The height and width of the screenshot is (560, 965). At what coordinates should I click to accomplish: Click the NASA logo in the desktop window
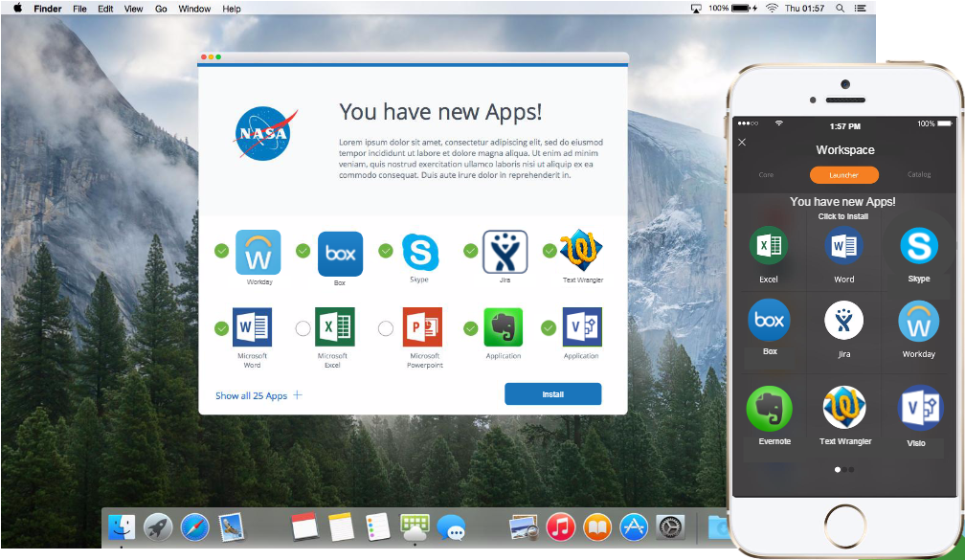[264, 134]
